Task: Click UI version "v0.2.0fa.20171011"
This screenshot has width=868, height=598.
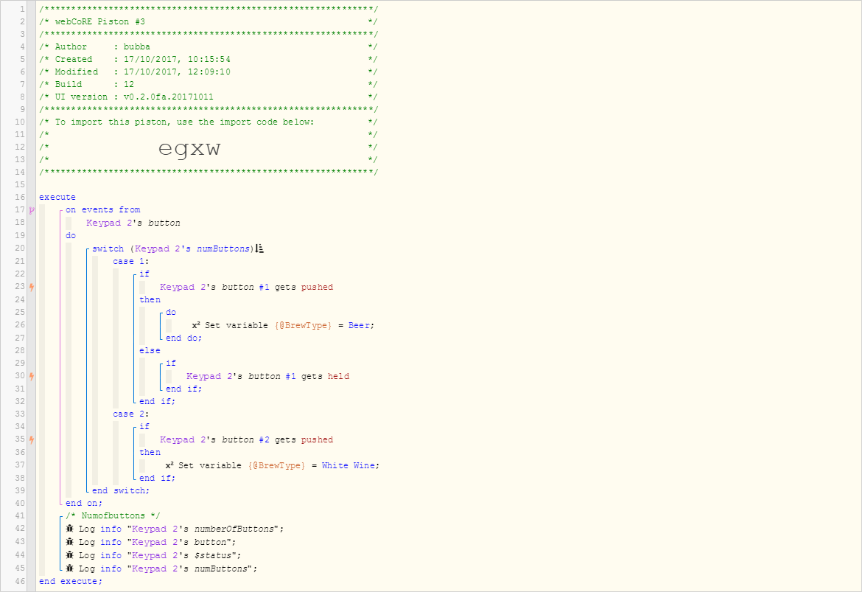Action: [168, 97]
